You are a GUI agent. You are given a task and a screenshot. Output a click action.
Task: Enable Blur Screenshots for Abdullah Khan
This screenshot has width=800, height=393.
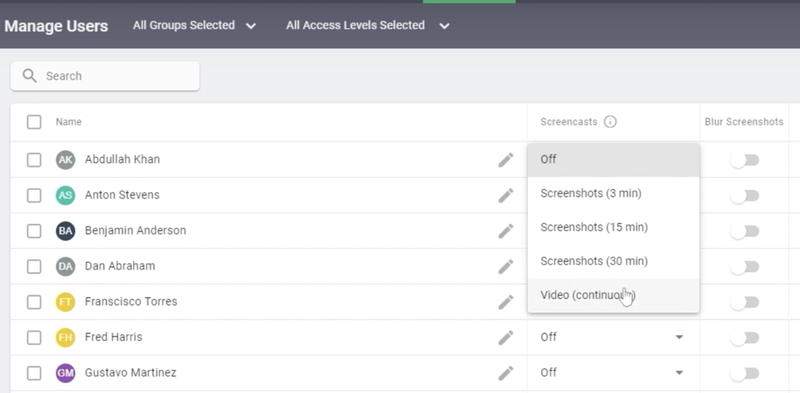(x=744, y=160)
